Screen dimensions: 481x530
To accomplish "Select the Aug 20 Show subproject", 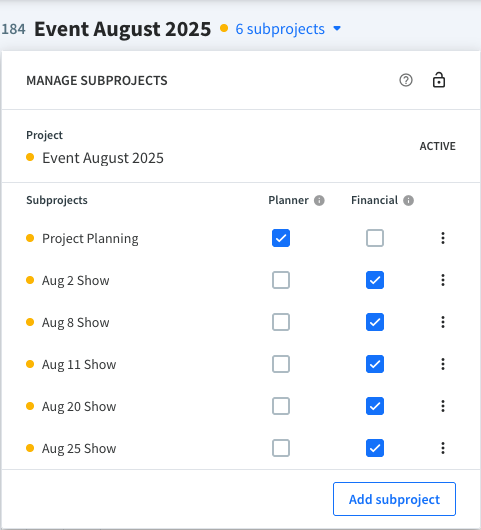I will click(x=79, y=407).
